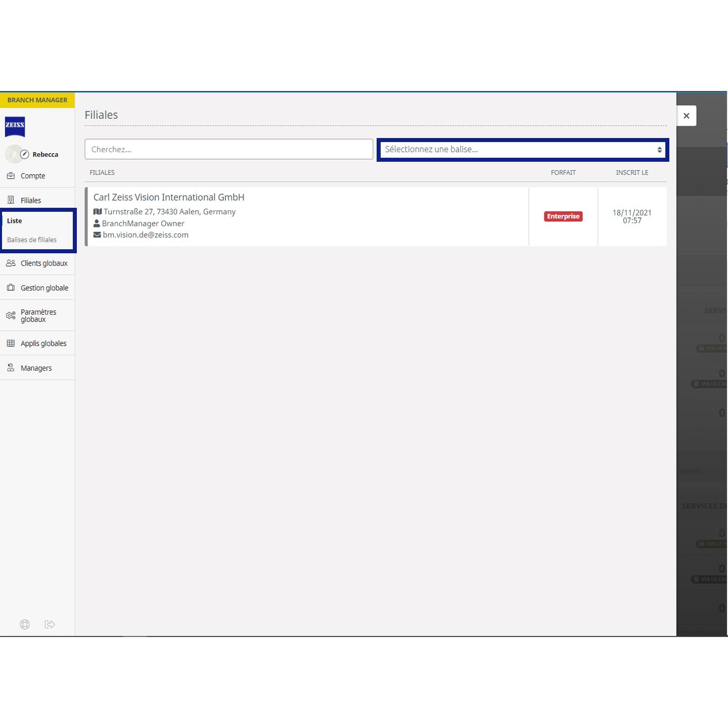Click the map icon beside address
728x728 pixels.
98,211
